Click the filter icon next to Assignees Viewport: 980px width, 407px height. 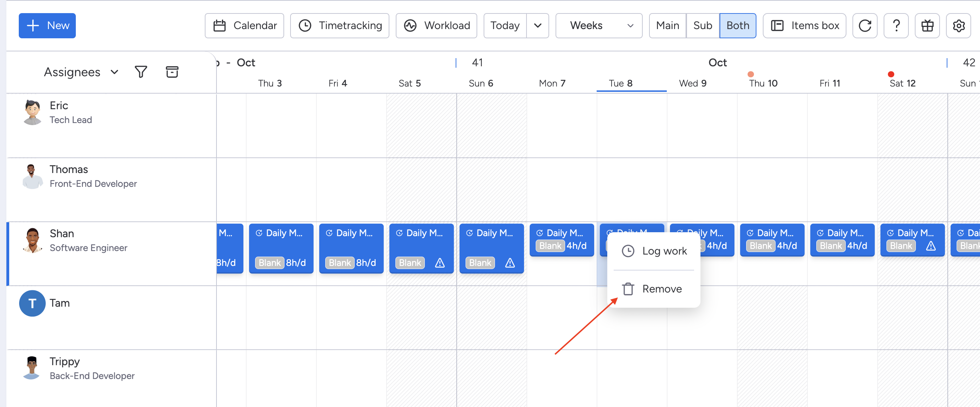click(x=140, y=72)
